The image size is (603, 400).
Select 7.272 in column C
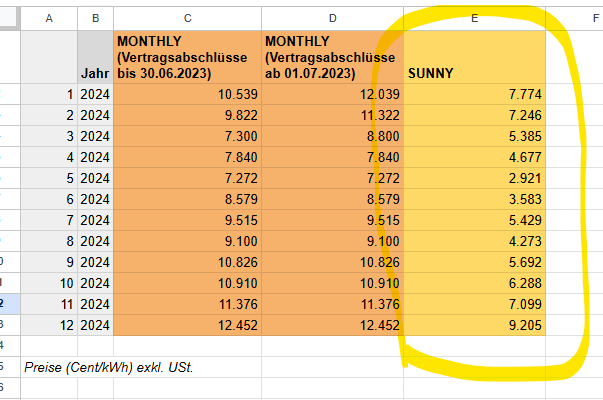click(x=187, y=178)
